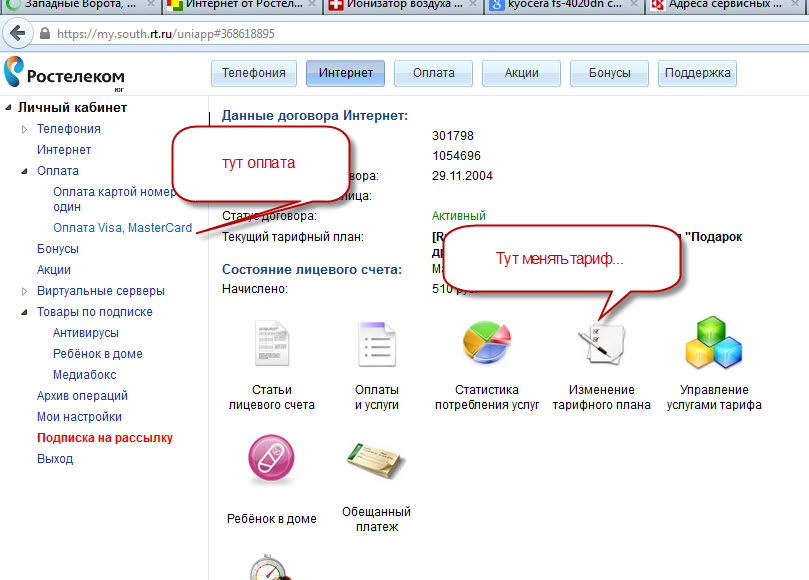
Task: Open Архив операций in the sidebar
Action: [82, 396]
